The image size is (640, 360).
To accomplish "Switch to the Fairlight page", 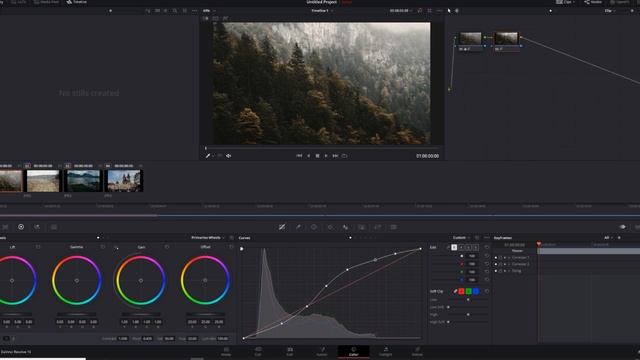I will [385, 351].
